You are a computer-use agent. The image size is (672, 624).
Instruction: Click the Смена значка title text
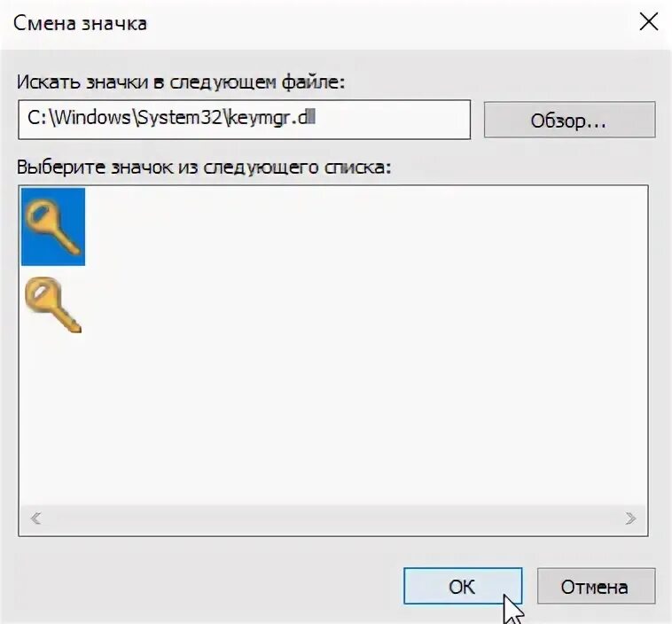click(80, 23)
